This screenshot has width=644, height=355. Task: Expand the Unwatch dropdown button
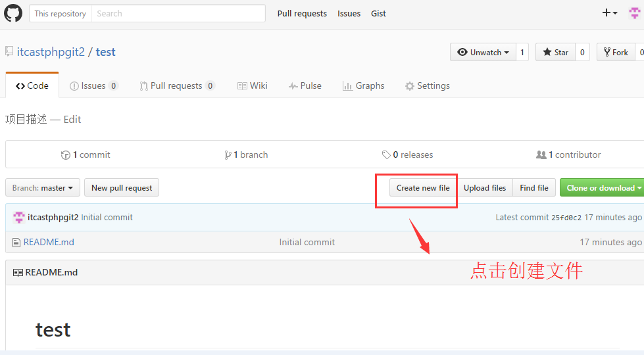(483, 52)
